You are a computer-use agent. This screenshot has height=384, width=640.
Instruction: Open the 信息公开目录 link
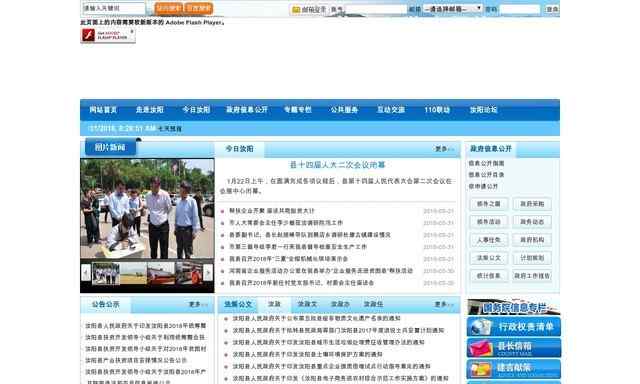(x=486, y=175)
